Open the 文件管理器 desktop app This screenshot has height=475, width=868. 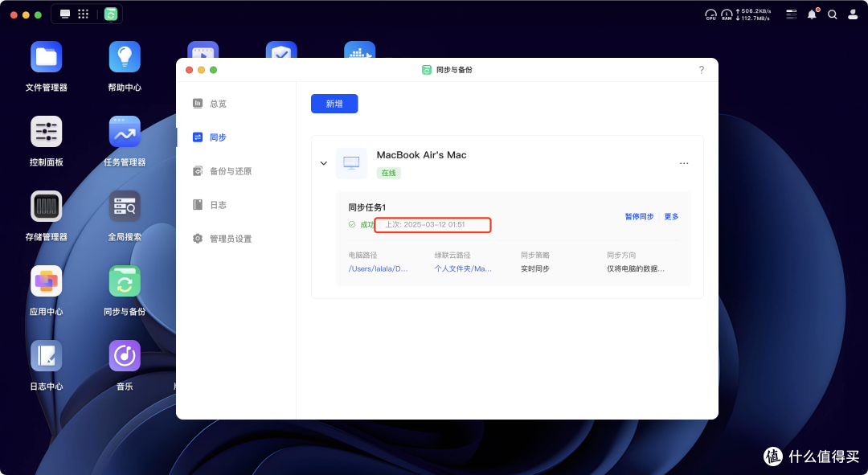(x=47, y=57)
